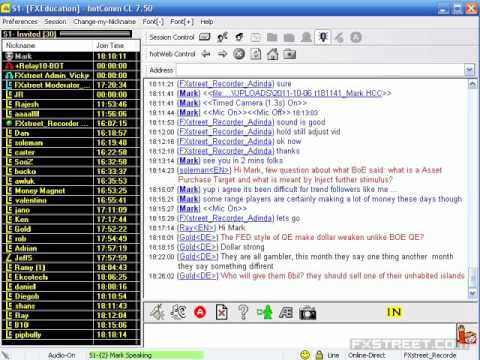The height and width of the screenshot is (360, 480).
Task: Click the clear document icon with red X
Action: point(222,312)
